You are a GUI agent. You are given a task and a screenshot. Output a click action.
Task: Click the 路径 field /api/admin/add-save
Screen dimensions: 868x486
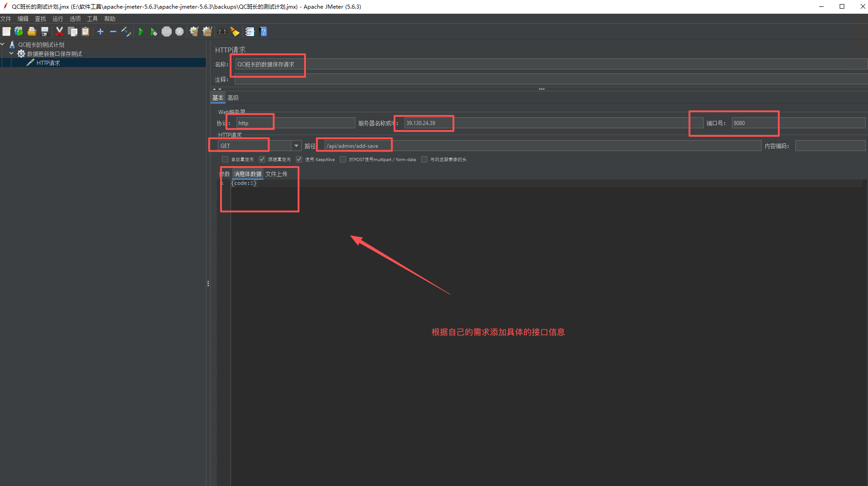[x=542, y=146]
